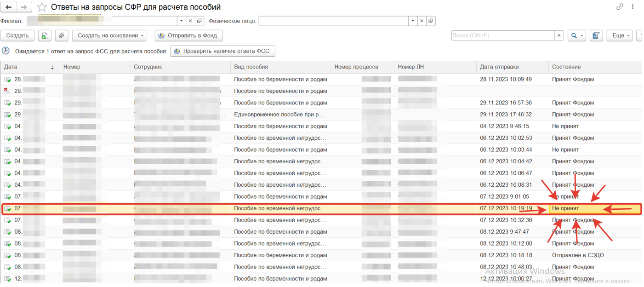Expand the Филиал dropdown list
644x287 pixels.
pyautogui.click(x=182, y=21)
